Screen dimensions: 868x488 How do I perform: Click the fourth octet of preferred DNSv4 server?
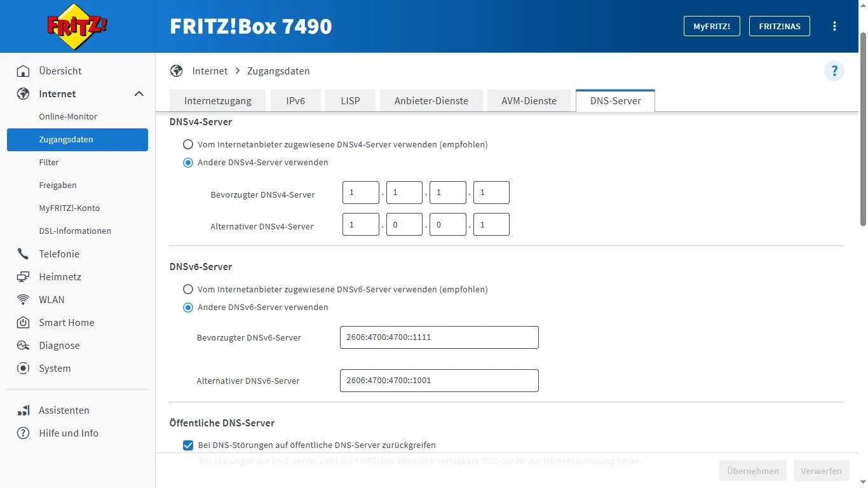click(x=491, y=193)
